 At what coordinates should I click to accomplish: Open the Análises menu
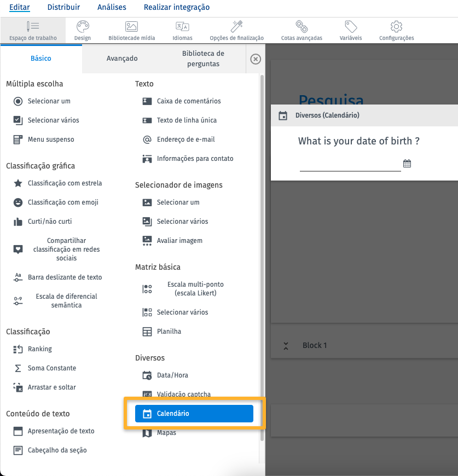[112, 7]
